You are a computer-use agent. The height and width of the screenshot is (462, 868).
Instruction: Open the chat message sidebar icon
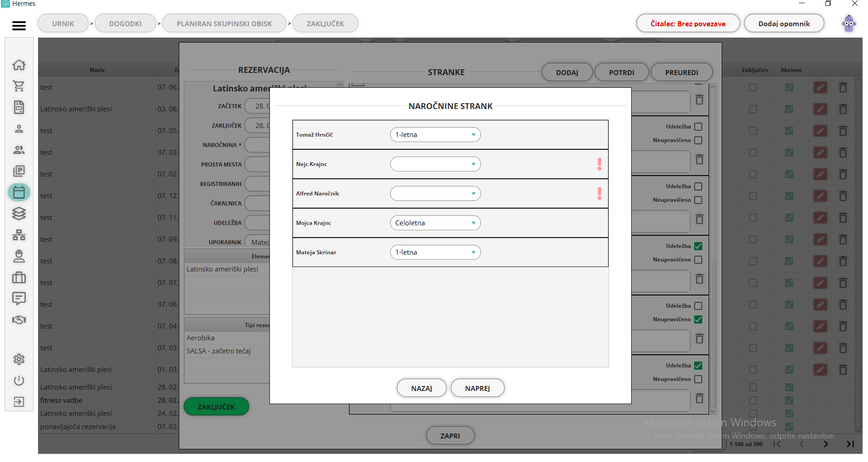pyautogui.click(x=19, y=299)
